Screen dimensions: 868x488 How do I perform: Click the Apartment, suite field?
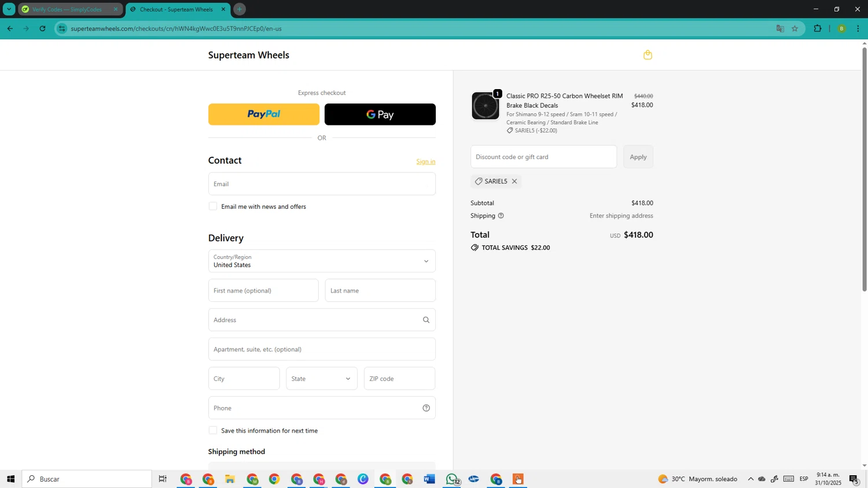[x=322, y=349]
